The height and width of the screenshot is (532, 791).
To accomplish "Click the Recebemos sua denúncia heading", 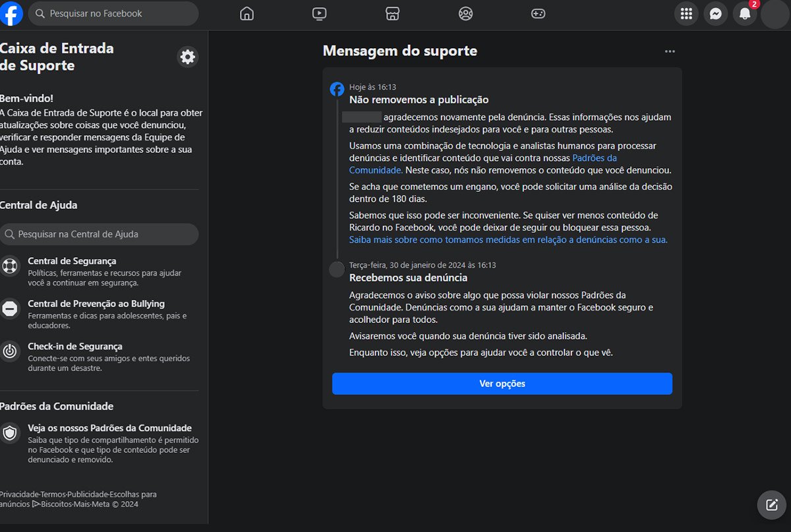I will [x=408, y=278].
